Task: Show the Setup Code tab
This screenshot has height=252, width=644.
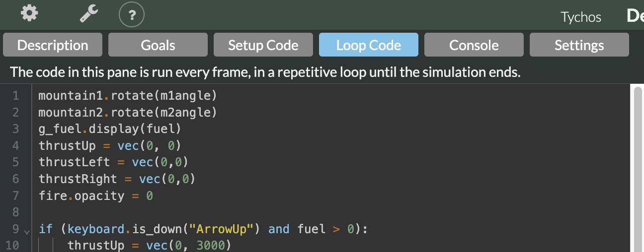Action: click(263, 45)
